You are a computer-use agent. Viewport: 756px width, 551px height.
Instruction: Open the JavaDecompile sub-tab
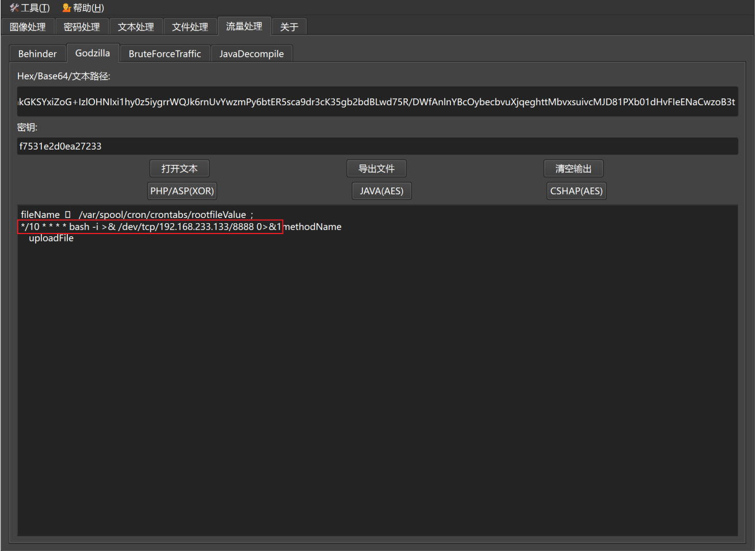pos(251,53)
